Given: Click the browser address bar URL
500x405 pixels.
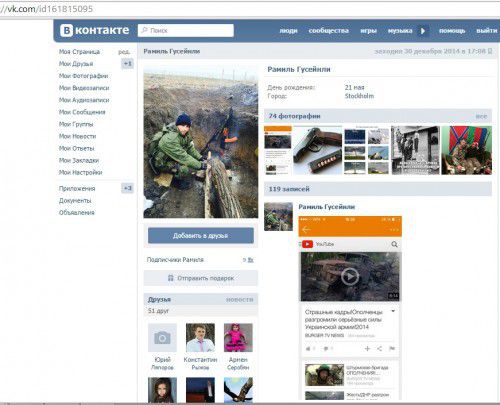Looking at the screenshot, I should click(x=47, y=9).
